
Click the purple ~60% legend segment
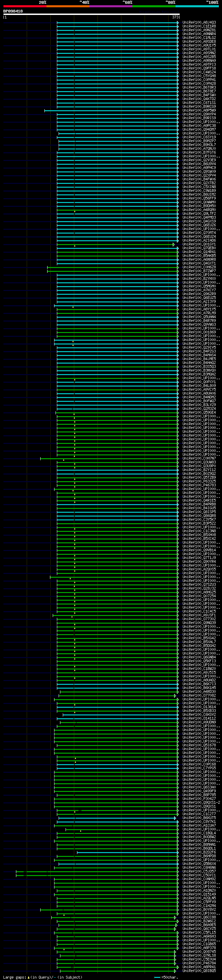click(111, 6)
